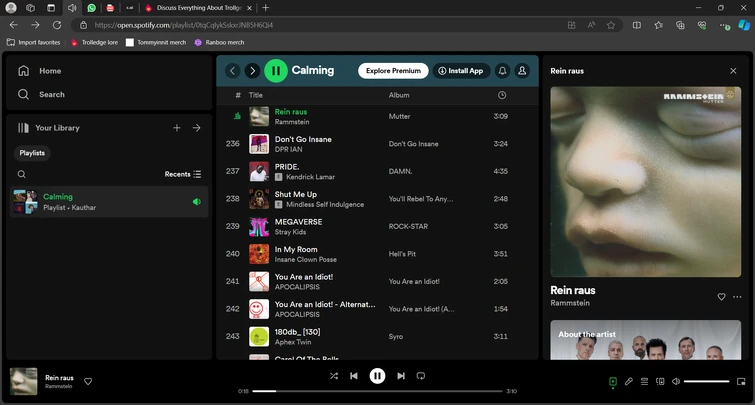Viewport: 755px width, 405px height.
Task: Sort tracks by Title column
Action: coord(256,95)
